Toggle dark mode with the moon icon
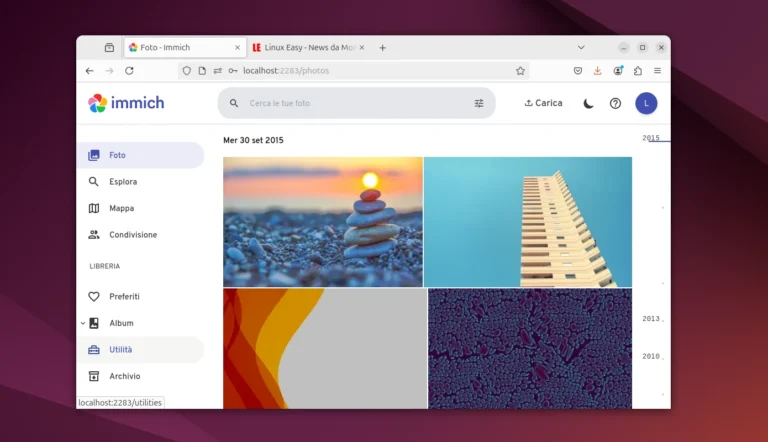This screenshot has height=442, width=768. (589, 103)
